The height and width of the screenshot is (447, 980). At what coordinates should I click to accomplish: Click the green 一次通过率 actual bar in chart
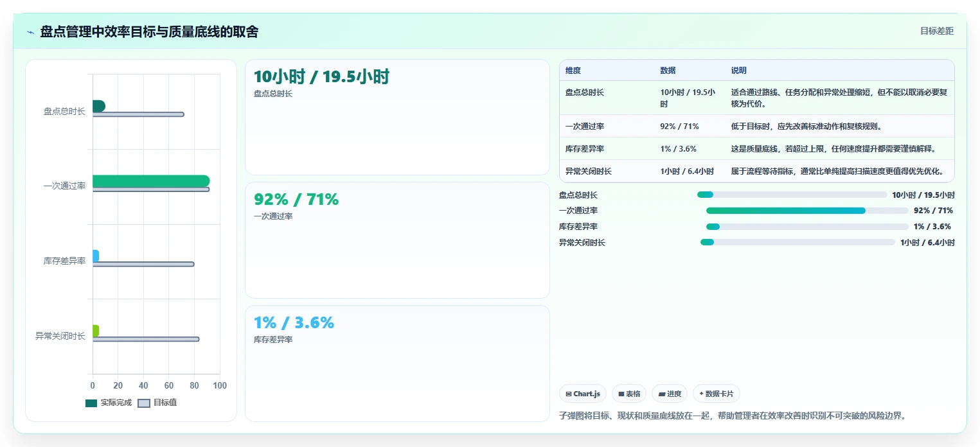(151, 181)
